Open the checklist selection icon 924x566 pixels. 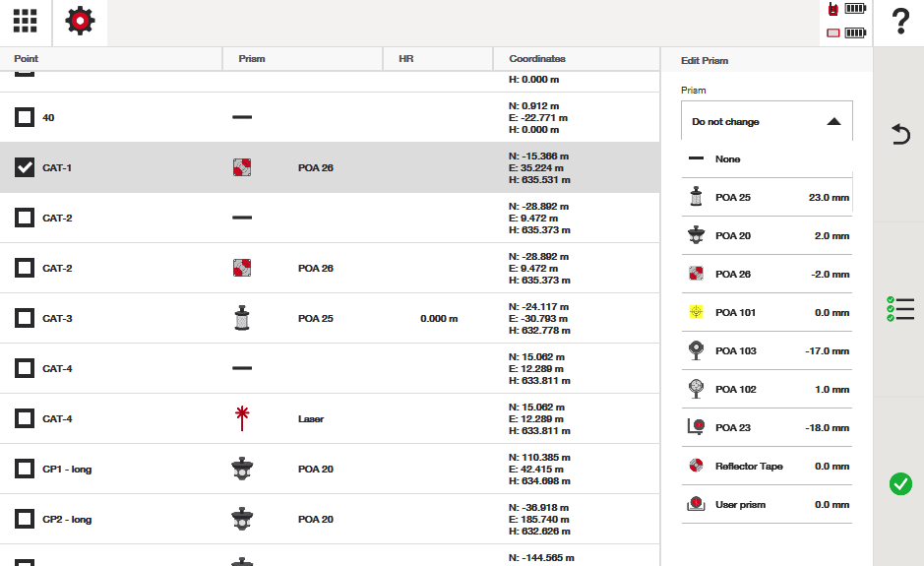pyautogui.click(x=899, y=309)
